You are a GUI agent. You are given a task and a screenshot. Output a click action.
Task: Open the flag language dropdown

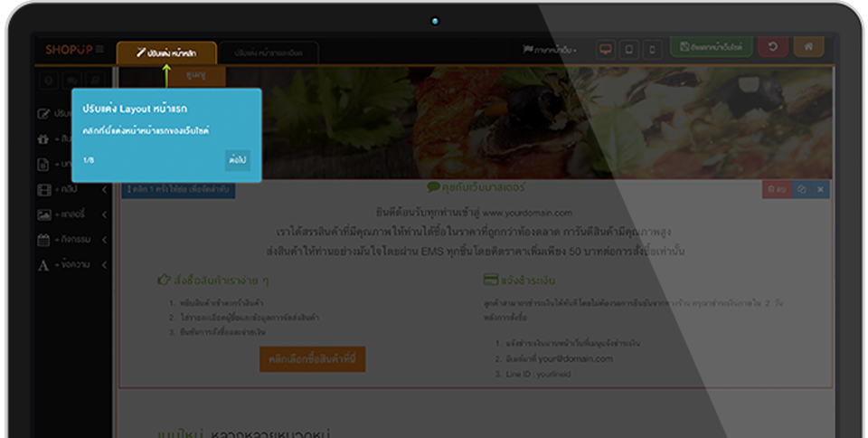(x=550, y=50)
